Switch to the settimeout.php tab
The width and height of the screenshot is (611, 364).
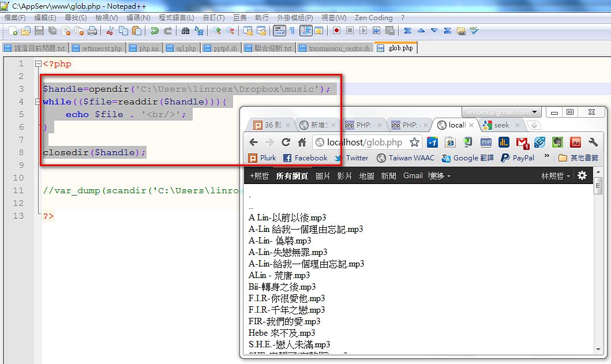pyautogui.click(x=98, y=48)
